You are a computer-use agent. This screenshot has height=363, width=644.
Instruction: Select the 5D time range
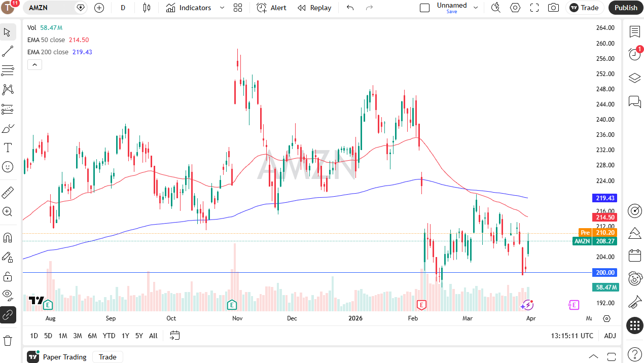(x=48, y=336)
